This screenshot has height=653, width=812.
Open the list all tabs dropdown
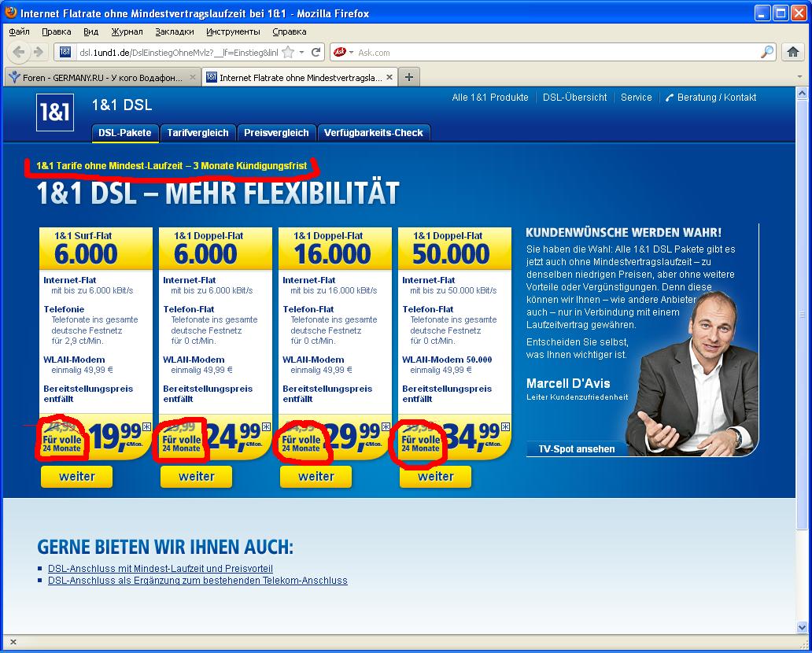[799, 77]
